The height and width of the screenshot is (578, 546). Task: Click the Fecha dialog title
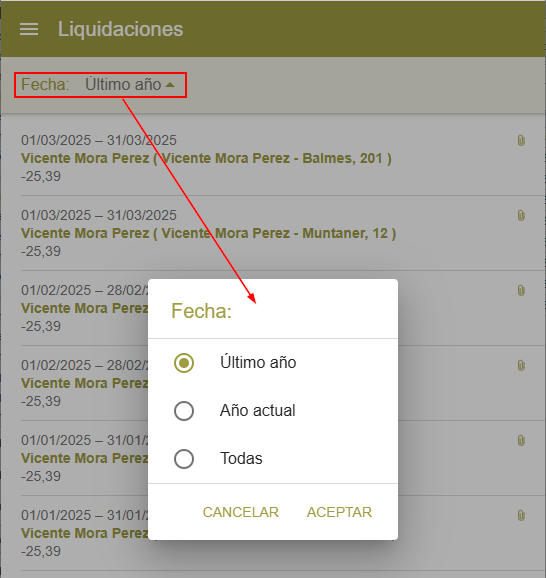[201, 310]
